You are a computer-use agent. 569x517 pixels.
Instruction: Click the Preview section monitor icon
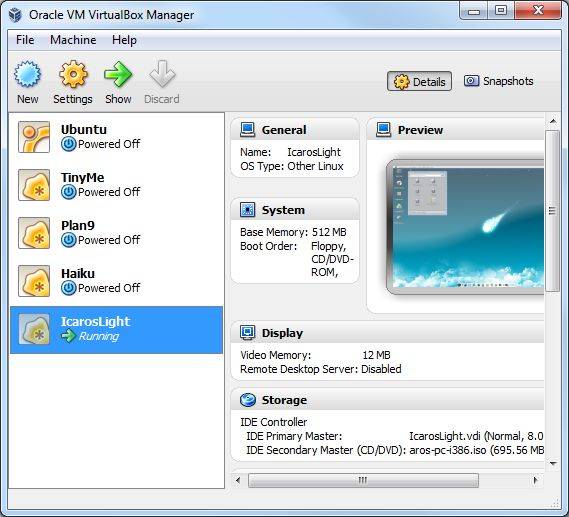[x=384, y=130]
